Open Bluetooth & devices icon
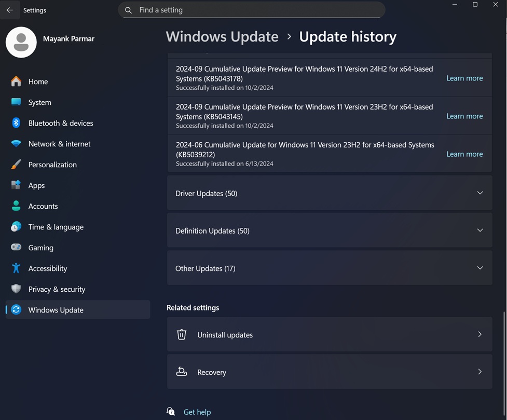507x420 pixels. click(16, 123)
